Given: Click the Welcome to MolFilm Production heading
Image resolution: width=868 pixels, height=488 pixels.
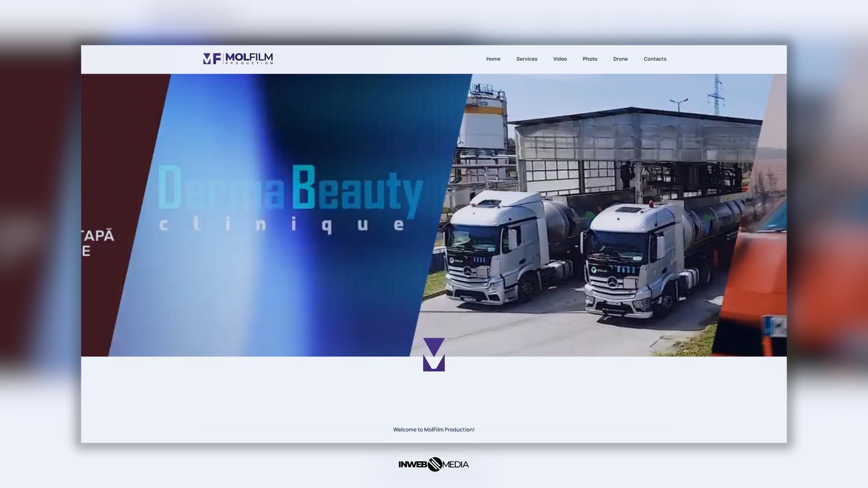Looking at the screenshot, I should tap(434, 430).
